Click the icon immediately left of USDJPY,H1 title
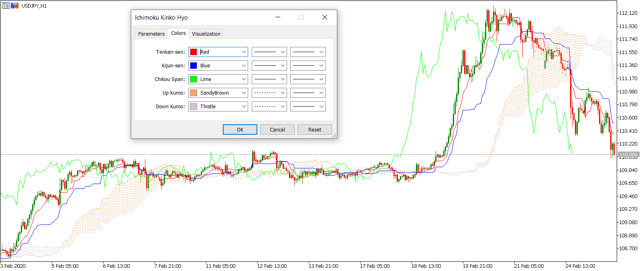The width and height of the screenshot is (644, 271). pyautogui.click(x=15, y=6)
